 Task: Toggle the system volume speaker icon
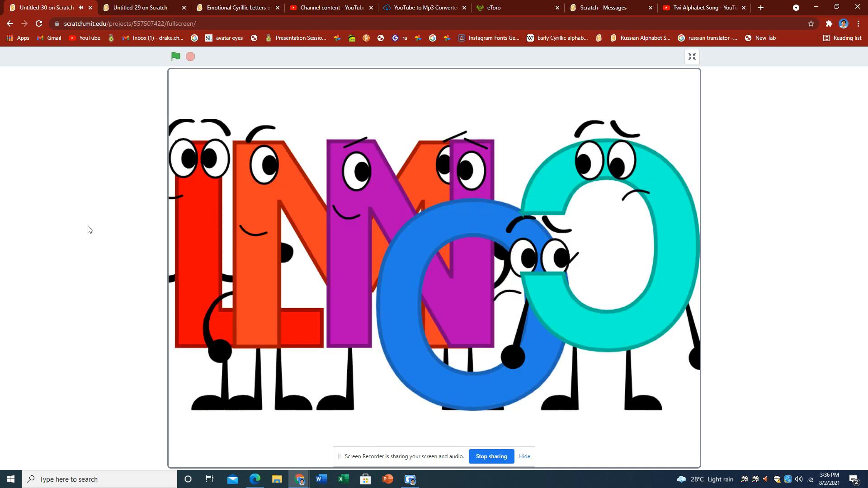[x=799, y=479]
